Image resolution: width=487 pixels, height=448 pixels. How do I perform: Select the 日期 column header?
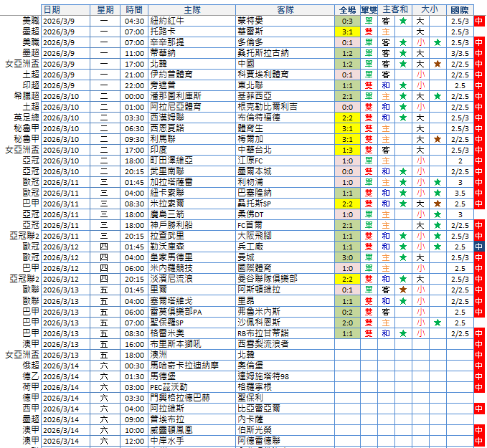coord(52,10)
